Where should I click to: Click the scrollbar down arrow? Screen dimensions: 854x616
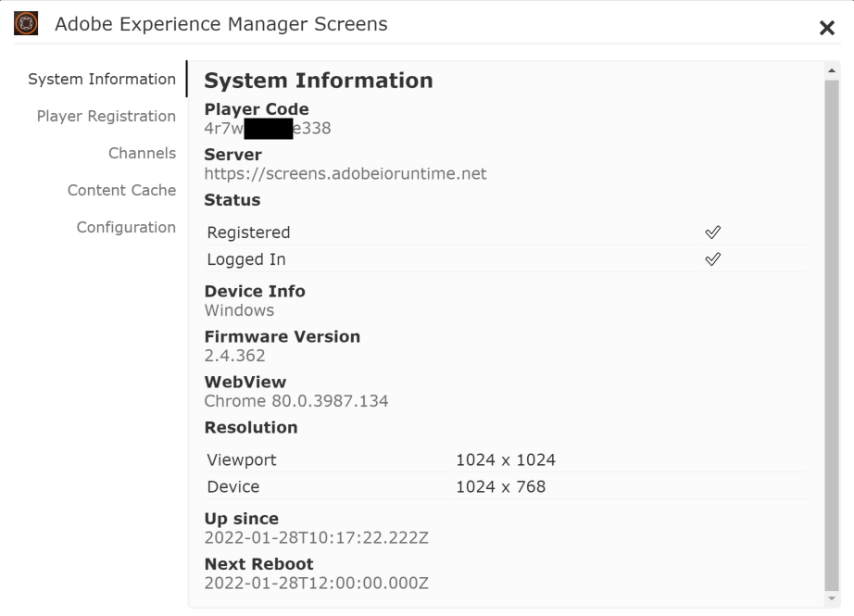(x=831, y=599)
